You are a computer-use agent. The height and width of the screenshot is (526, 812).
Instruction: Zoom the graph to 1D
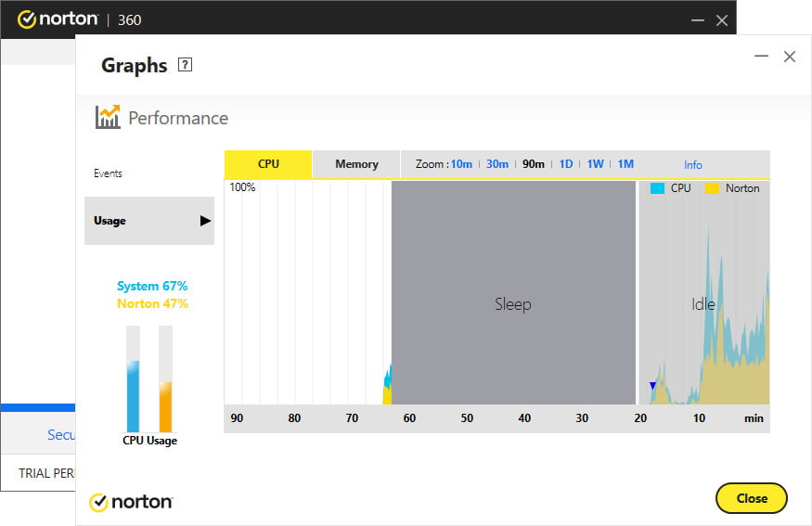(566, 164)
